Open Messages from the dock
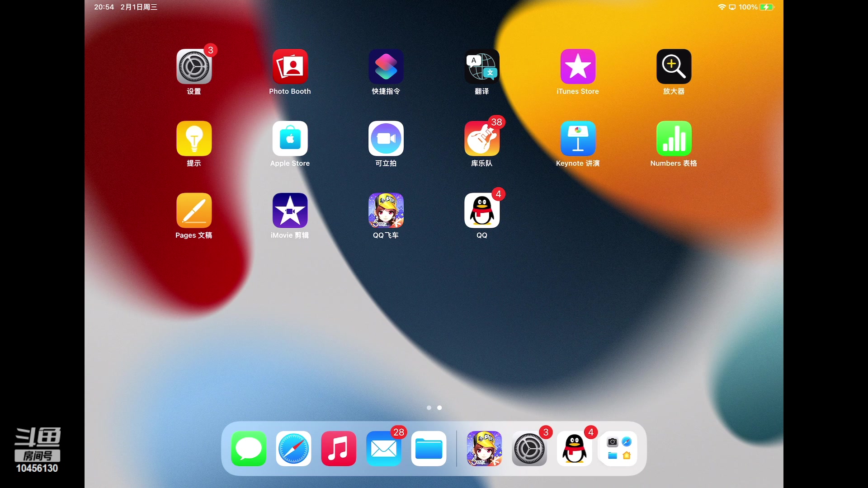The width and height of the screenshot is (868, 488). [249, 449]
